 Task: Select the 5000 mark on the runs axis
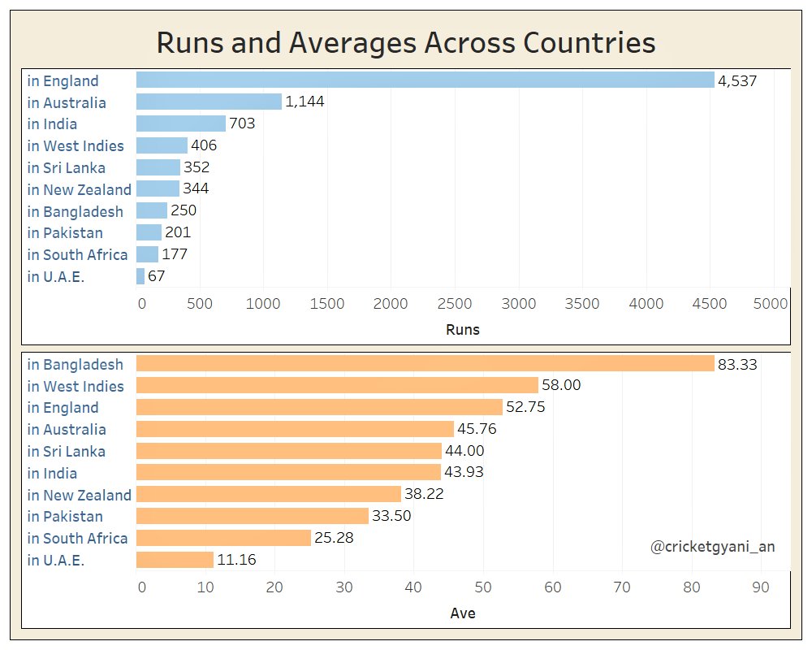pyautogui.click(x=771, y=303)
